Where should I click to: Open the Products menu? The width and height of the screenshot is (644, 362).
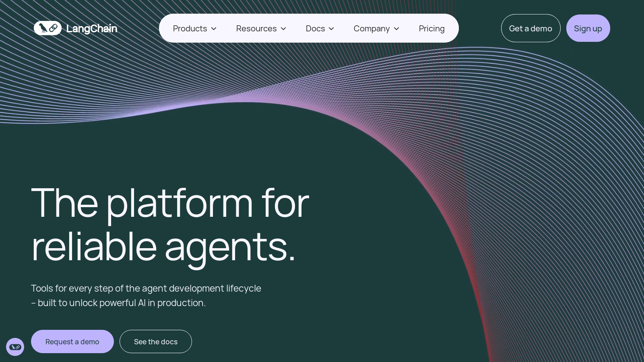point(190,29)
